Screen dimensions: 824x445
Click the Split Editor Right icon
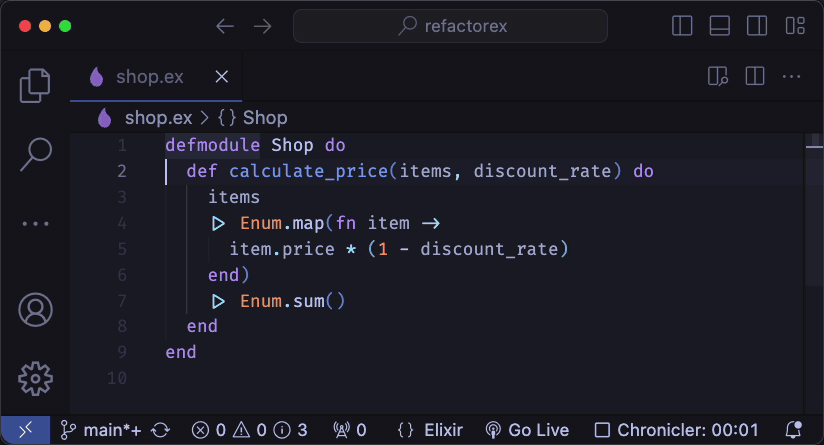pos(755,77)
